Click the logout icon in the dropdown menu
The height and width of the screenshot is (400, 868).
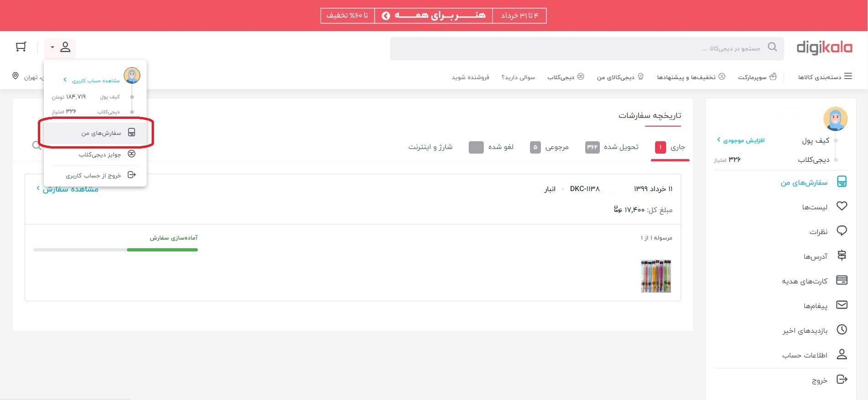point(132,175)
